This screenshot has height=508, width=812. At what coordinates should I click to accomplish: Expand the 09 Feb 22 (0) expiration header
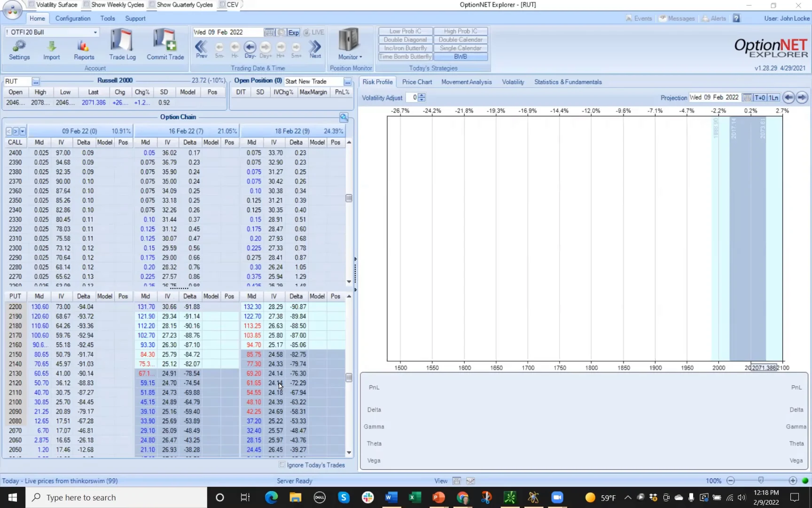pyautogui.click(x=80, y=131)
